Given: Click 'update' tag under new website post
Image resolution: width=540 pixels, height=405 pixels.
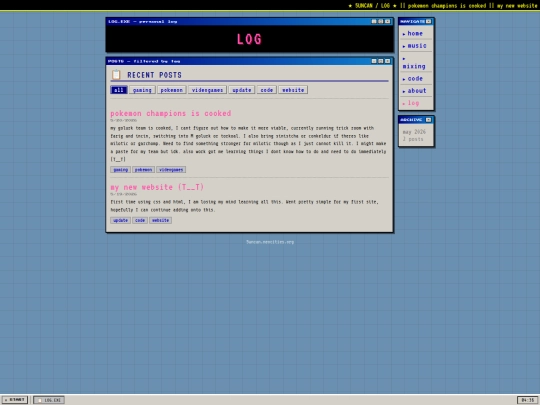Looking at the screenshot, I should tap(120, 220).
